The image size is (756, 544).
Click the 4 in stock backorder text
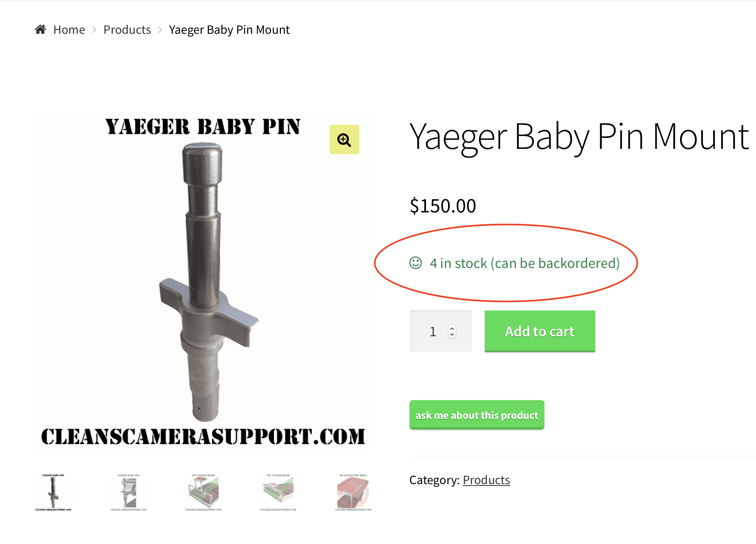coord(525,263)
